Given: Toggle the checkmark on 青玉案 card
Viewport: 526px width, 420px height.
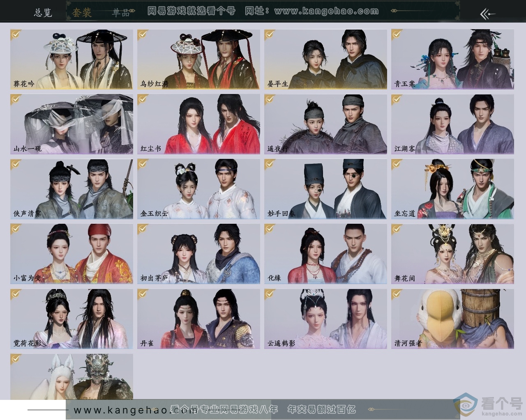Looking at the screenshot, I should (397, 34).
